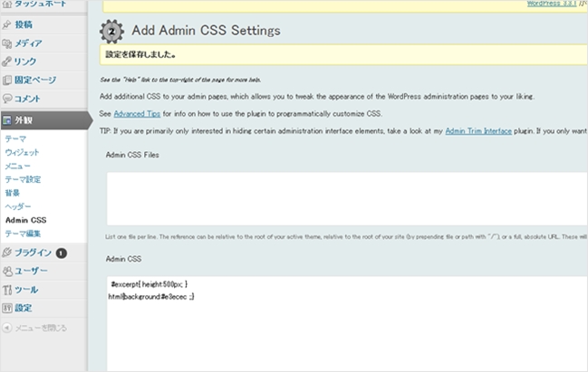Click the Add Admin CSS Settings heading
The image size is (588, 372).
206,31
